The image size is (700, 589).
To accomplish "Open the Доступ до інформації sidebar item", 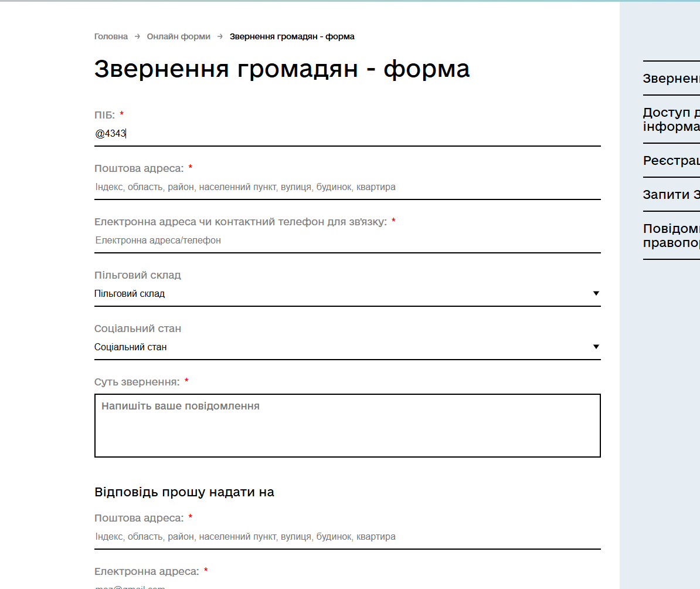I will point(671,119).
